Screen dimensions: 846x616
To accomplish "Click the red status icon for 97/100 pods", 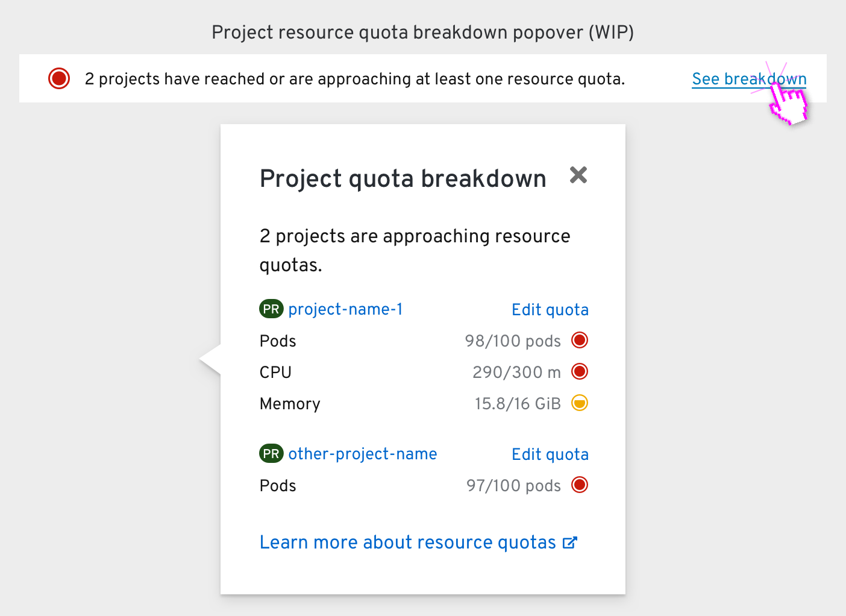I will click(580, 485).
